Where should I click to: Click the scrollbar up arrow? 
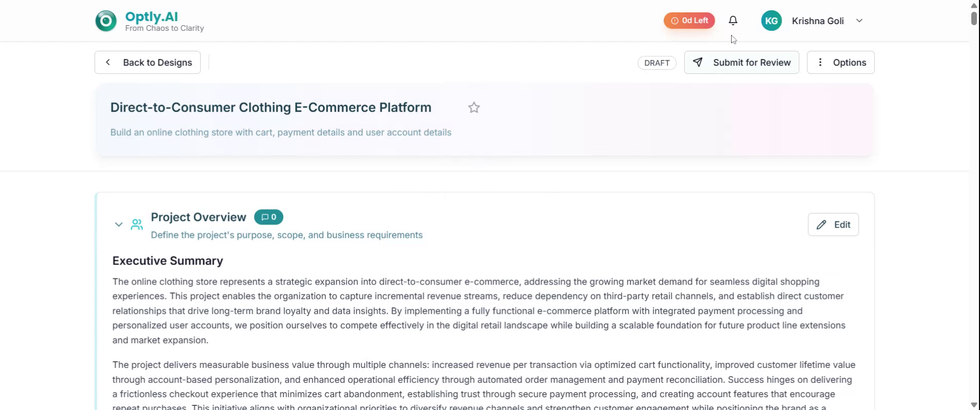[974, 5]
